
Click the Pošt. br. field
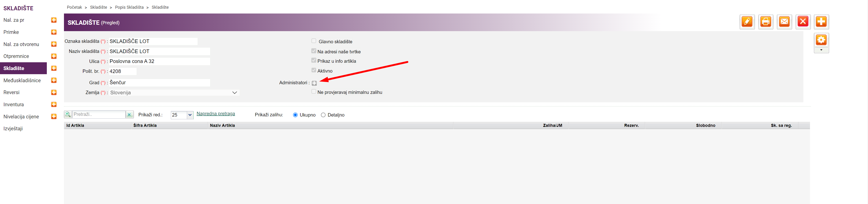click(123, 71)
